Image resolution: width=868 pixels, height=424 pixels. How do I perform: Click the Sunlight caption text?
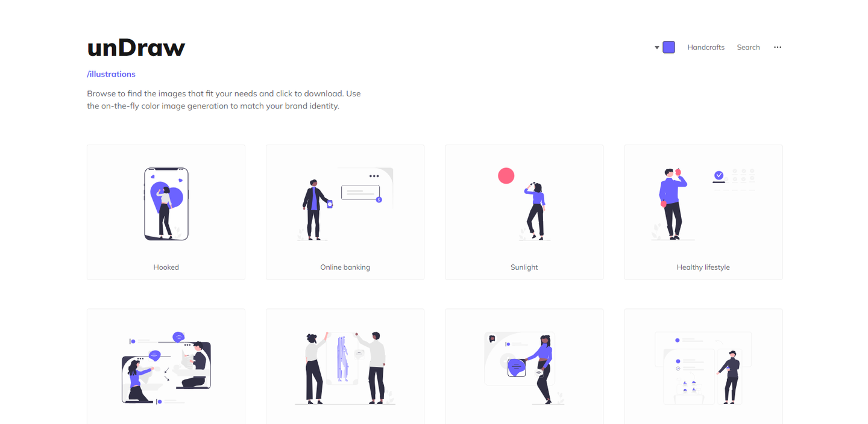pos(524,267)
